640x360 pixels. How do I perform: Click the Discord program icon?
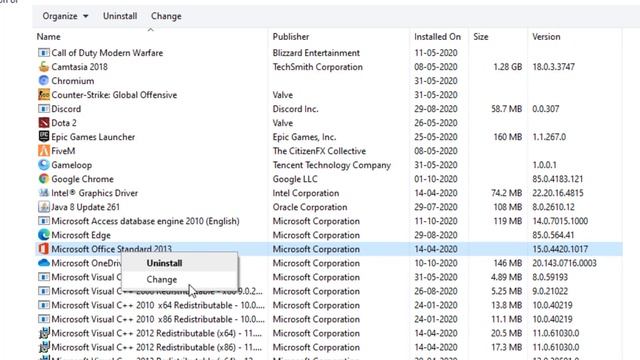[44, 109]
